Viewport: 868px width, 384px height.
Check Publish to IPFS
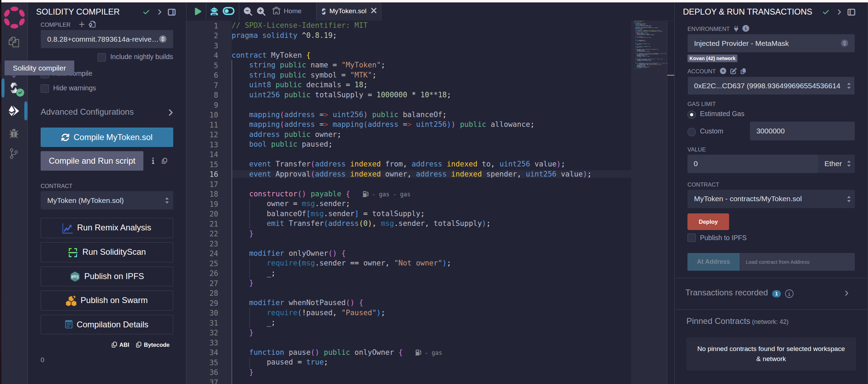pos(692,238)
